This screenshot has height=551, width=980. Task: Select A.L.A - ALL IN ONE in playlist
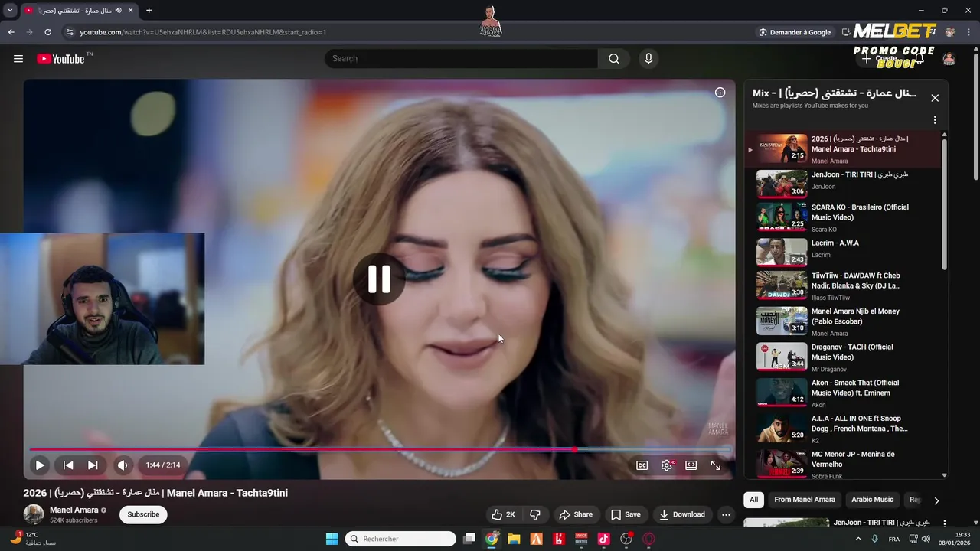(842, 429)
